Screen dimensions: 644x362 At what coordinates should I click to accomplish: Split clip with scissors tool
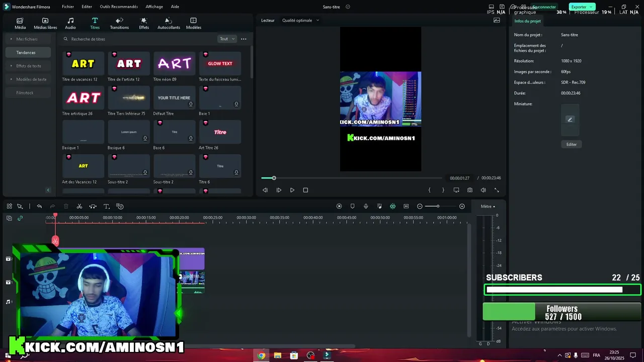coord(79,206)
